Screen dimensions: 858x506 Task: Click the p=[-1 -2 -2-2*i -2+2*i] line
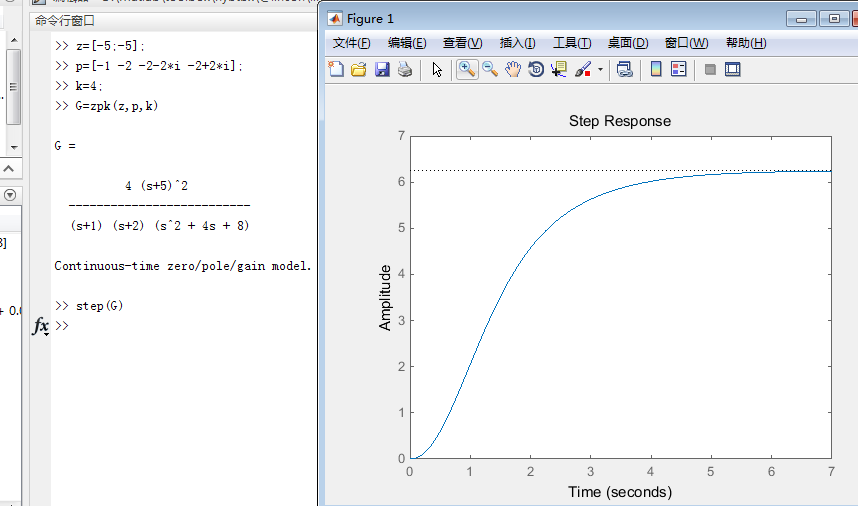[159, 66]
